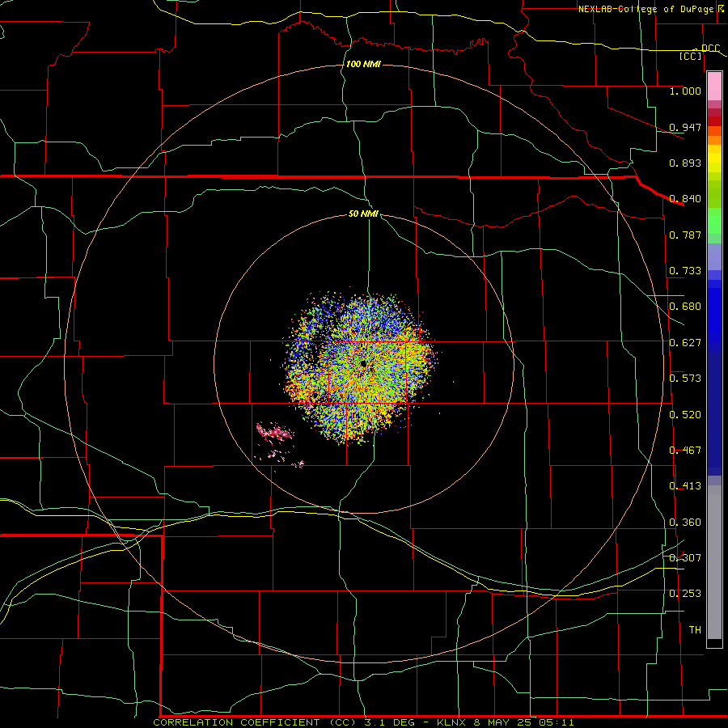Viewport: 728px width, 728px height.
Task: Click the 0.307 color scale value
Action: 685,558
